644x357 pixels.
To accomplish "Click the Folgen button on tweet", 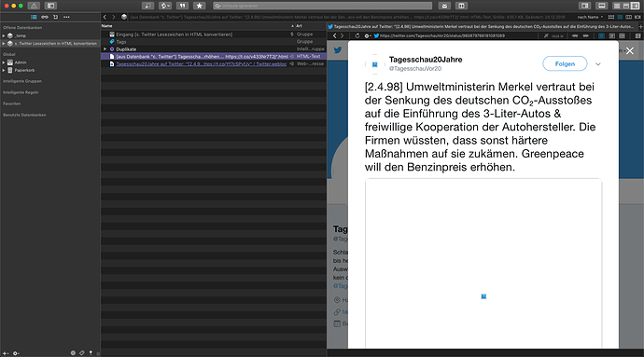I will [565, 63].
